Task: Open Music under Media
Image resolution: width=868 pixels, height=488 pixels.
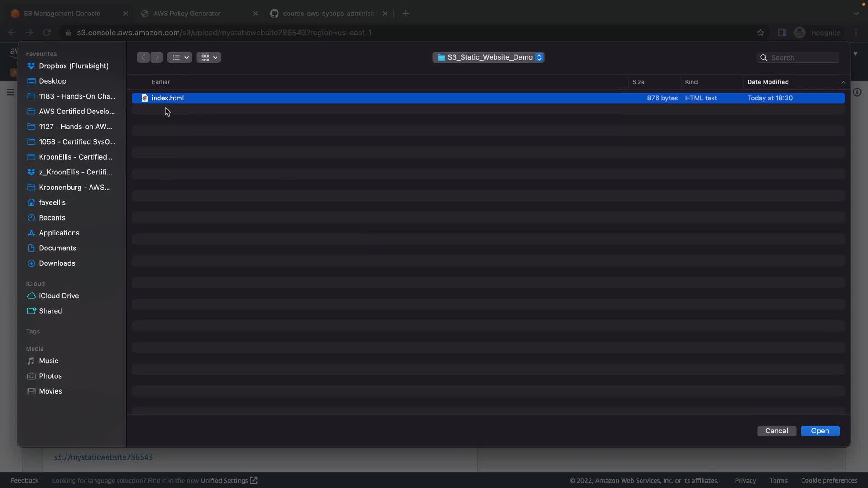Action: click(48, 361)
